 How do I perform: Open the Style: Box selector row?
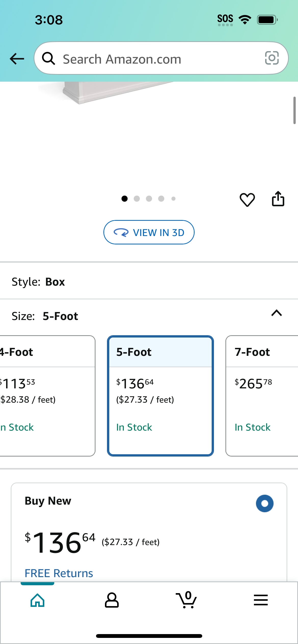pos(149,282)
